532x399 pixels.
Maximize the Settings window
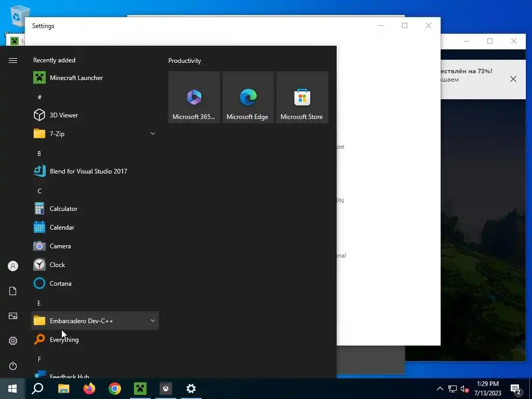404,26
